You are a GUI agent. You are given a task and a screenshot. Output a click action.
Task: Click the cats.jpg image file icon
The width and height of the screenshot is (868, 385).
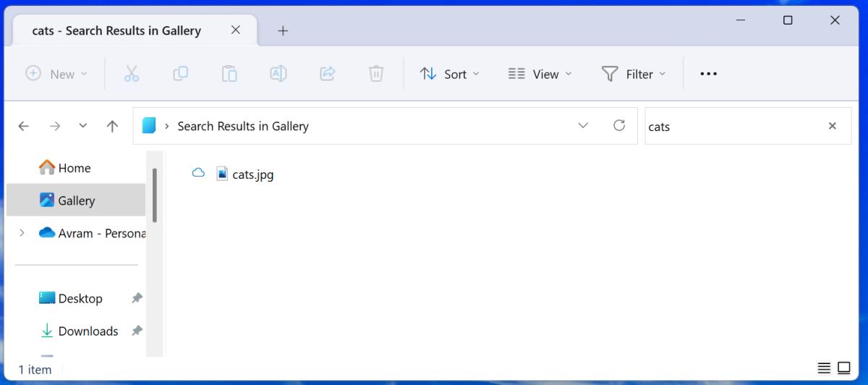222,173
